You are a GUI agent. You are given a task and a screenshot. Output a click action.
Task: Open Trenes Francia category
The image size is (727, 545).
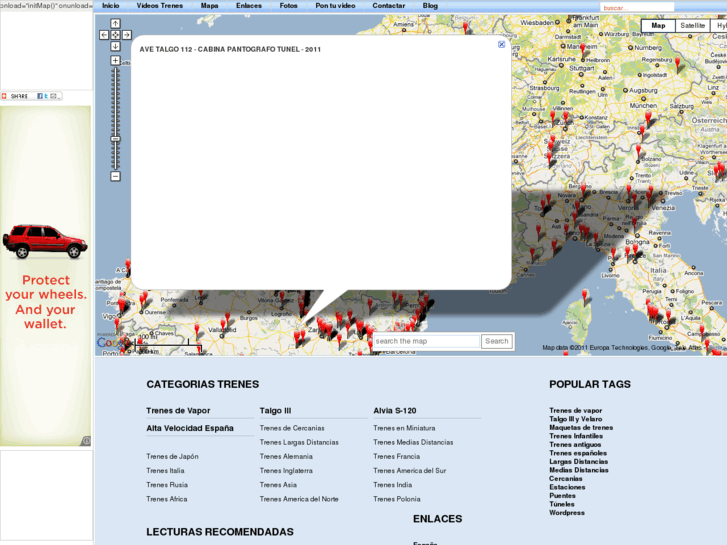pos(396,457)
